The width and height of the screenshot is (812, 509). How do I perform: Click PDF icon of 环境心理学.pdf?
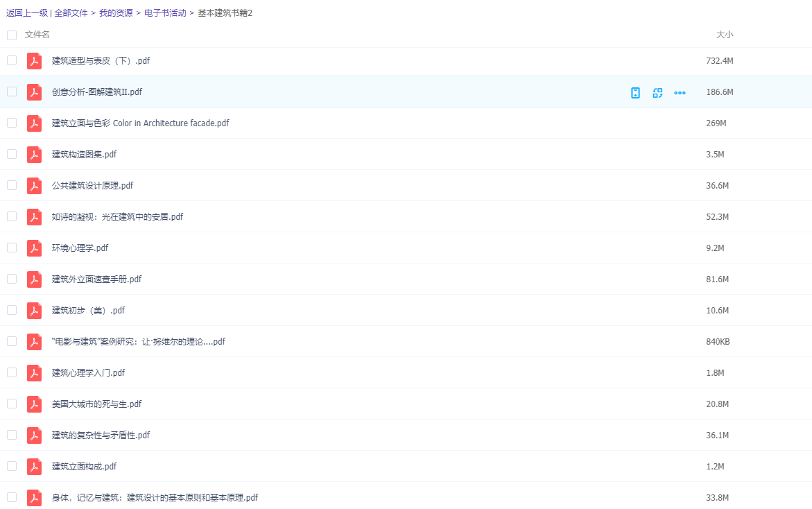click(34, 248)
